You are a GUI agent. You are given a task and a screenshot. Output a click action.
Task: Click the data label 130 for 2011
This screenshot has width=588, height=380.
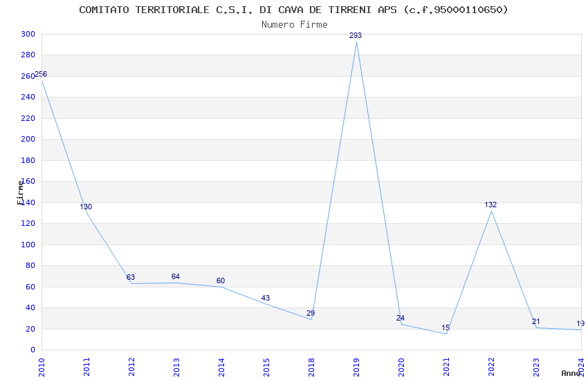coord(86,207)
